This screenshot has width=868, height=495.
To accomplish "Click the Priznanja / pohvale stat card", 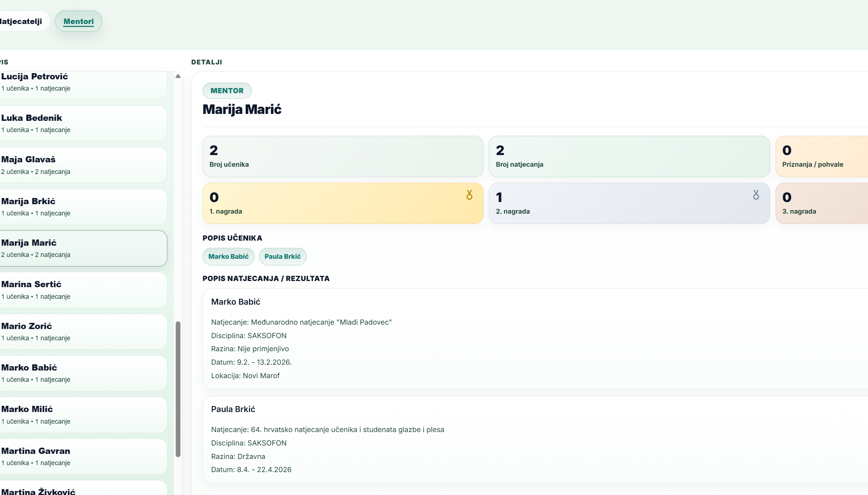I will 821,157.
